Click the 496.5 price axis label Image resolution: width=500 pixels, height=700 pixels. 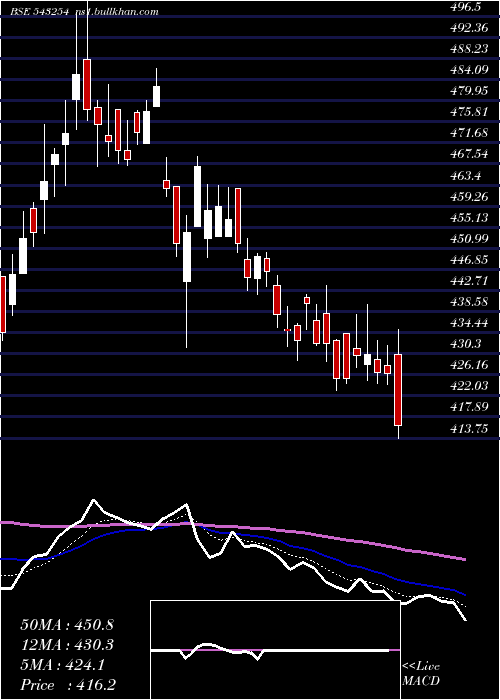pos(467,7)
